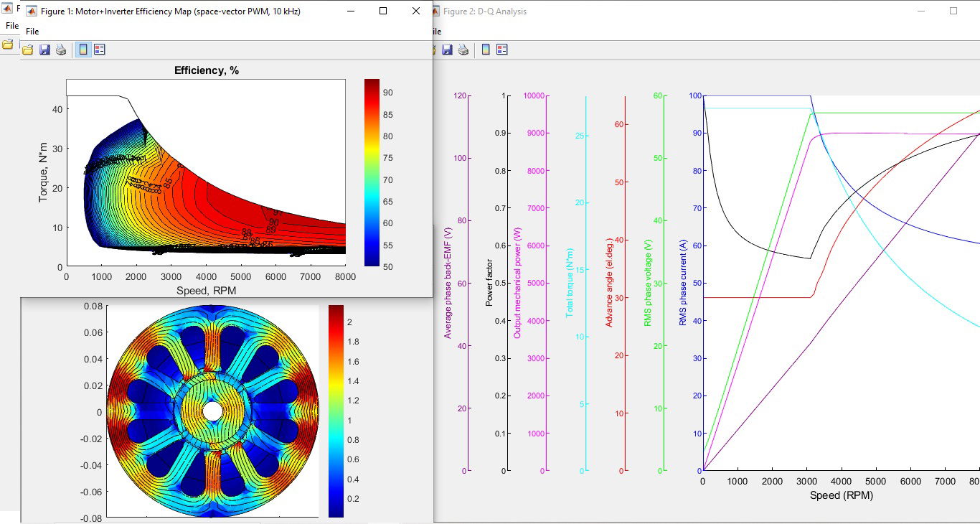Click the MATLAB logo in Figure 1 title bar
Viewport: 980px width, 524px height.
coord(32,11)
